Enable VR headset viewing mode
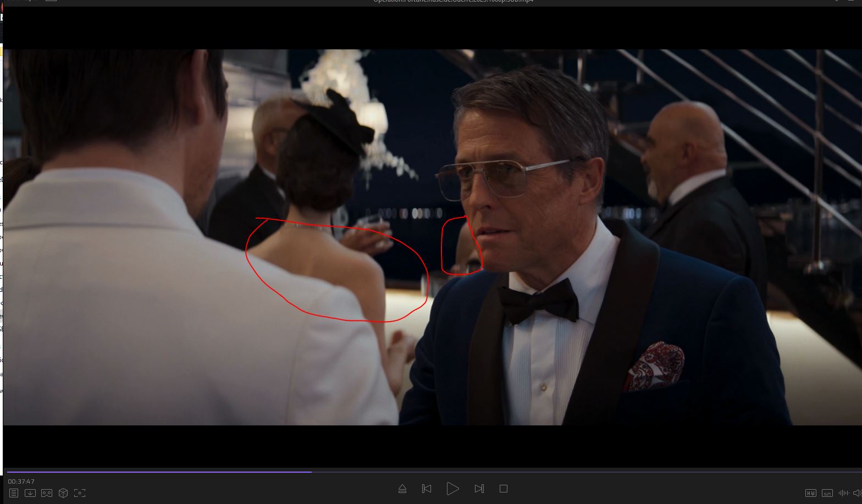862x504 pixels. pyautogui.click(x=47, y=493)
